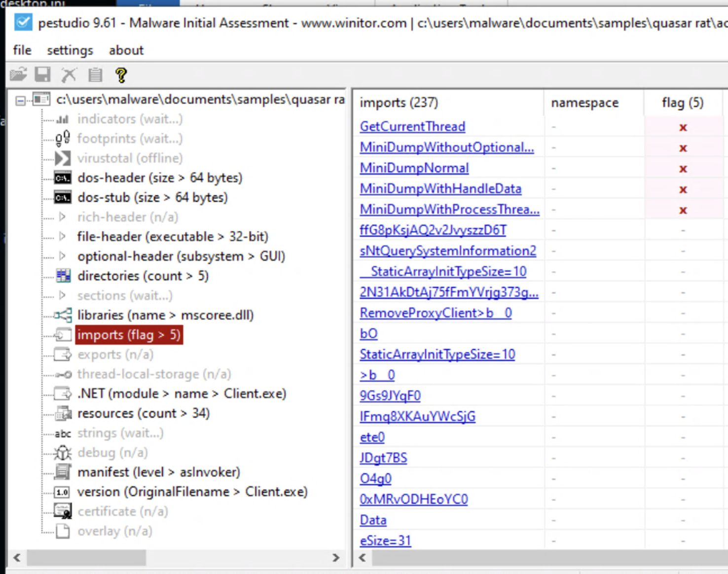Image resolution: width=728 pixels, height=574 pixels.
Task: Open the Data import link
Action: [373, 520]
